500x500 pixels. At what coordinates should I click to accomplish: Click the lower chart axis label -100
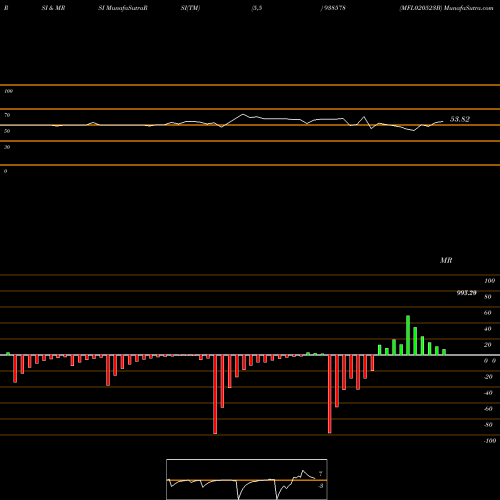pyautogui.click(x=490, y=441)
